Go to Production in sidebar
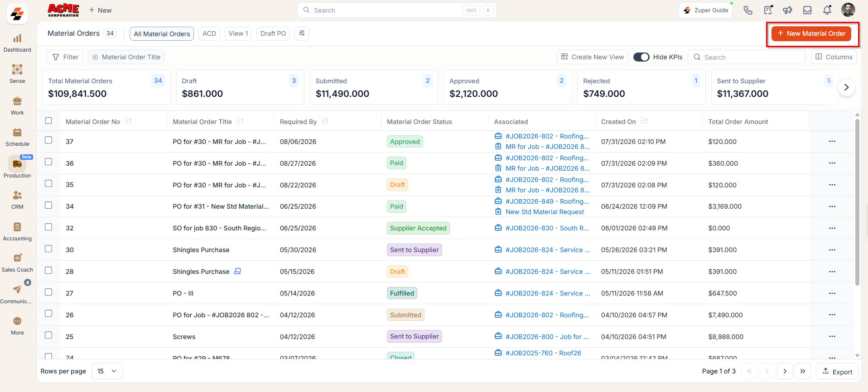Screen dimensions: 868x392 17,167
